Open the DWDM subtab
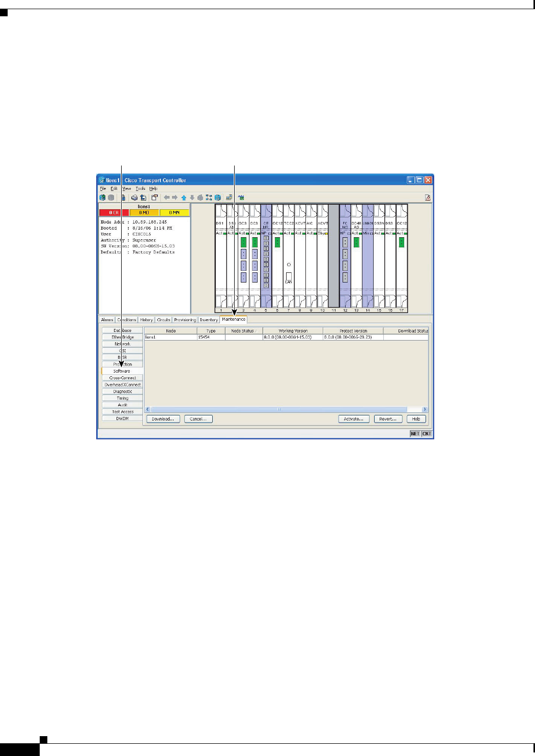 pyautogui.click(x=122, y=418)
